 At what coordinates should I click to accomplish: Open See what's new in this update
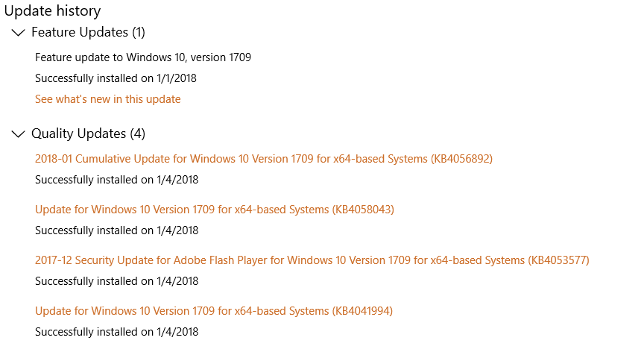click(x=107, y=99)
